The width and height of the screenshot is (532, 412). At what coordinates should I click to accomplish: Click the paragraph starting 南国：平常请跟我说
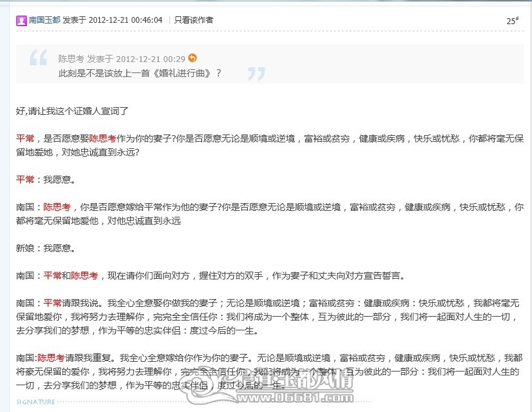click(268, 317)
